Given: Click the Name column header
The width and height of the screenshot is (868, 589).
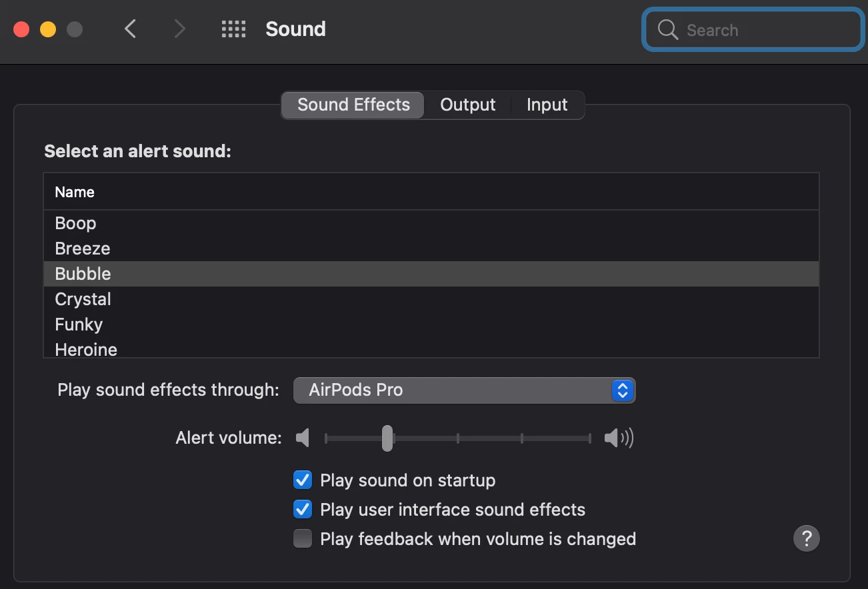Looking at the screenshot, I should (x=75, y=193).
